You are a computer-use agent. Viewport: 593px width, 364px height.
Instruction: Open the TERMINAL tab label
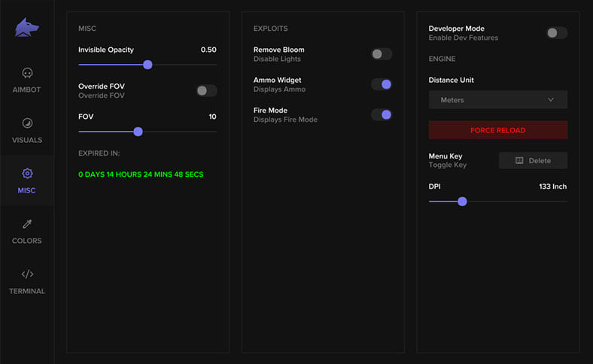(27, 291)
